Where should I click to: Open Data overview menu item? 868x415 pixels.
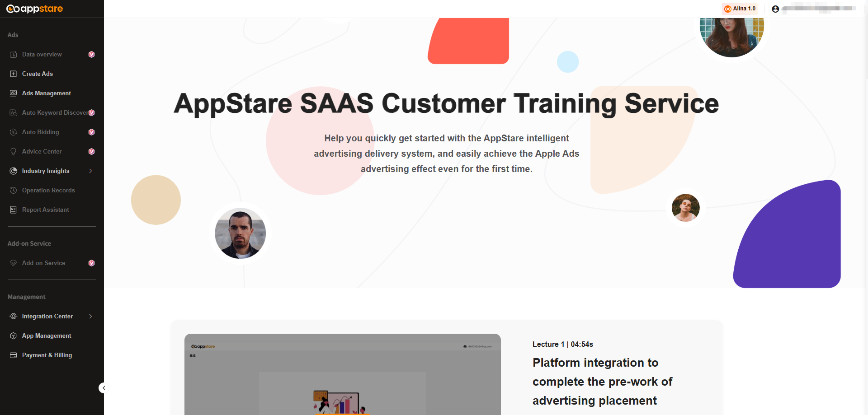[x=52, y=55]
